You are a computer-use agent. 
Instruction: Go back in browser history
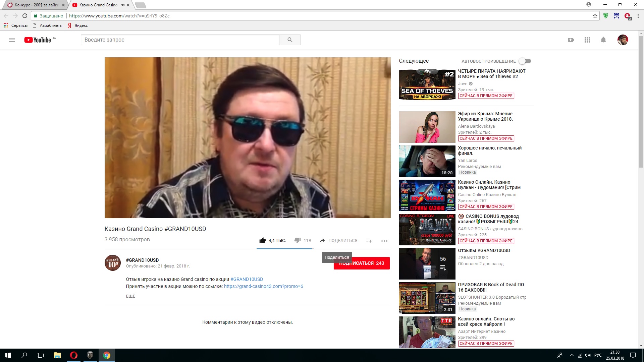[6, 16]
